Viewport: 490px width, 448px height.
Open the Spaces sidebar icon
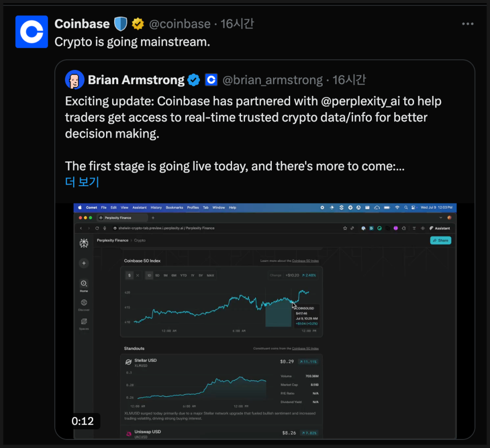tap(84, 324)
